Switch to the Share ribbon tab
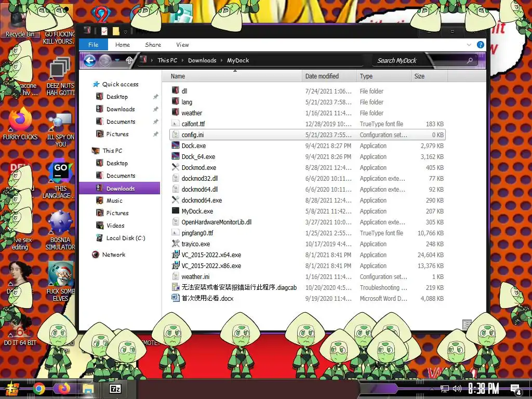 pos(153,45)
